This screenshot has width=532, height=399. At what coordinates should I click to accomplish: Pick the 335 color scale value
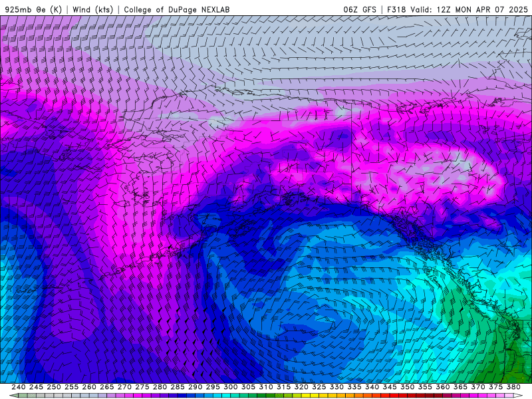[354, 387]
